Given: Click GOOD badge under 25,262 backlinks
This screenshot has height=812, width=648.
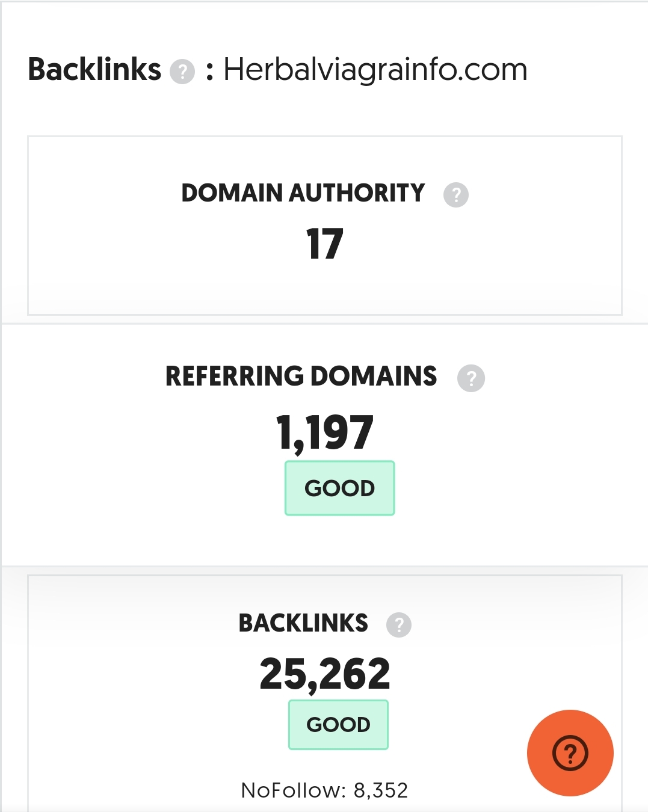Looking at the screenshot, I should tap(339, 725).
